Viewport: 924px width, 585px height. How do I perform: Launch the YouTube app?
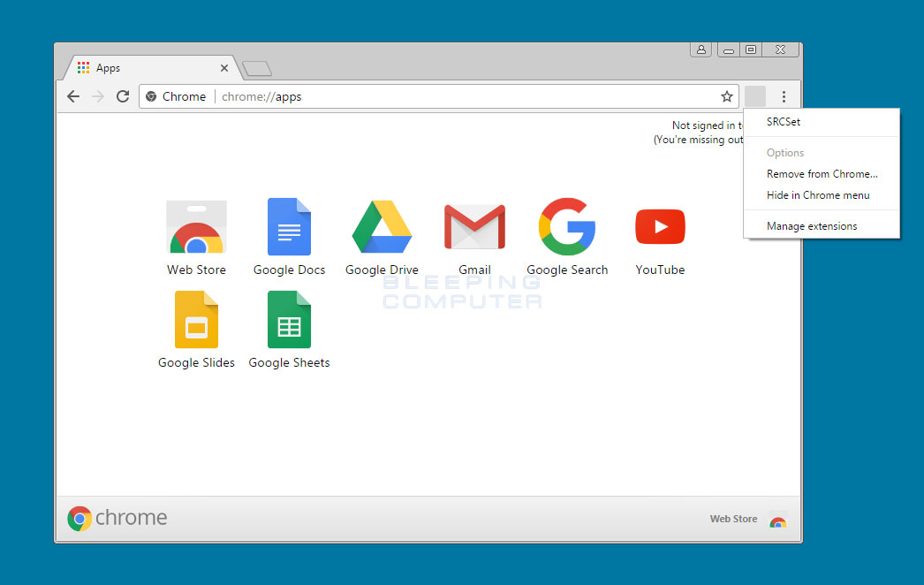[660, 226]
